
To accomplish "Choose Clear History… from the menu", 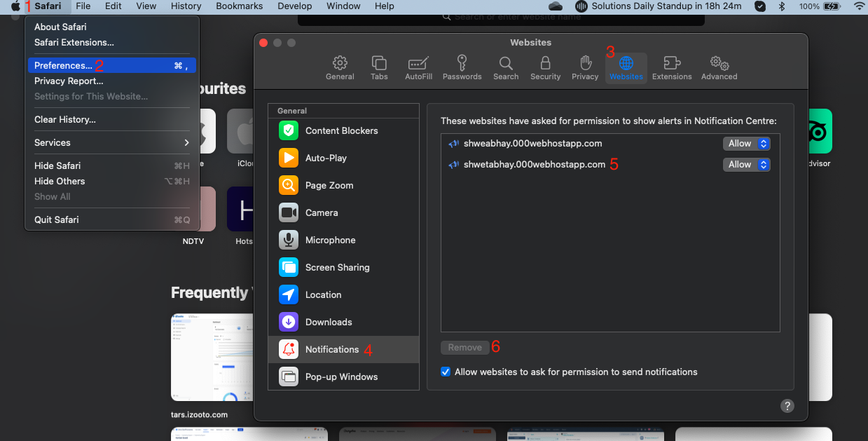I will 112,119.
